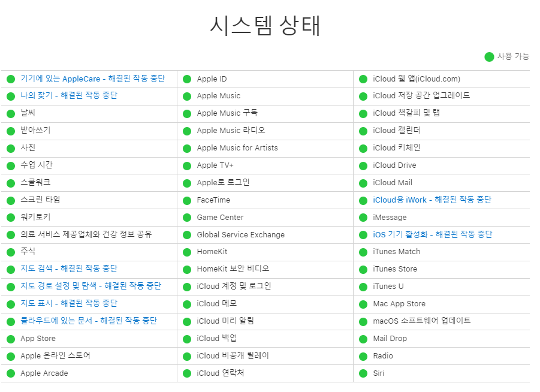Click the green status dot beside 사진

pos(11,149)
